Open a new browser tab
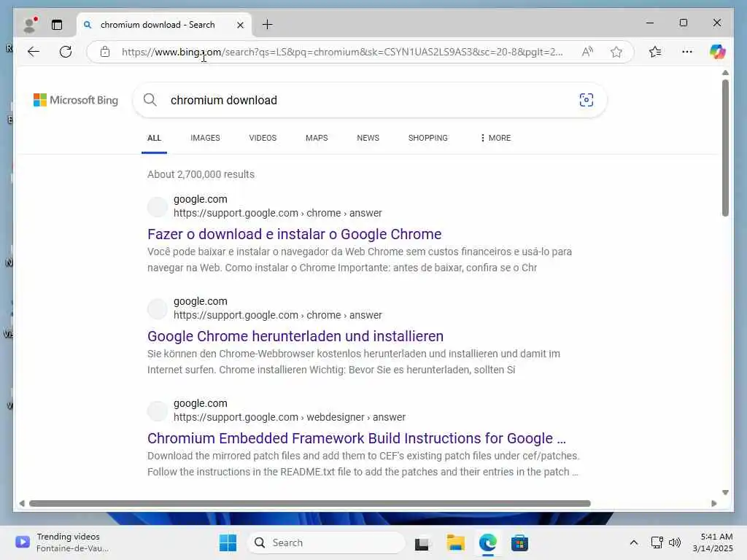The width and height of the screenshot is (747, 560). click(x=268, y=25)
